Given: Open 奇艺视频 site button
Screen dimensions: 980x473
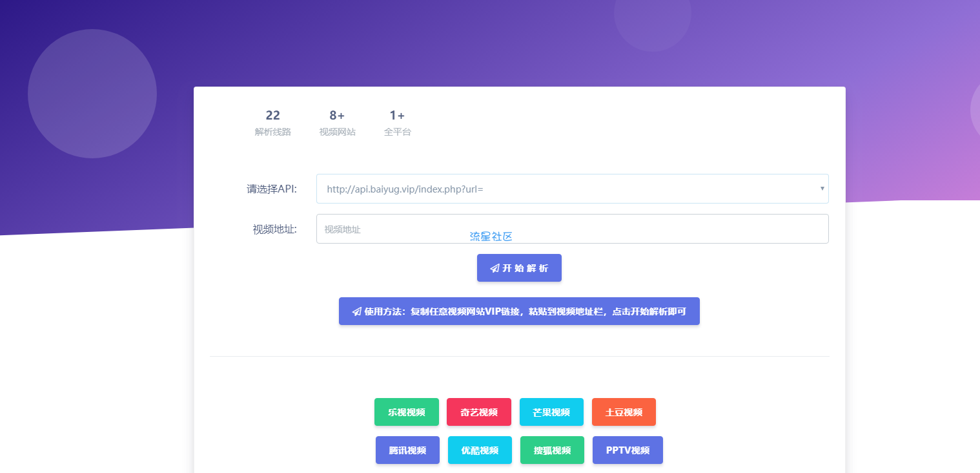Looking at the screenshot, I should click(479, 412).
